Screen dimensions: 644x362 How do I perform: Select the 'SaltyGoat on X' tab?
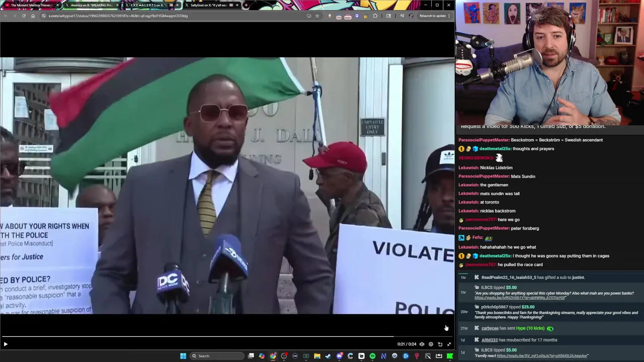[211, 5]
